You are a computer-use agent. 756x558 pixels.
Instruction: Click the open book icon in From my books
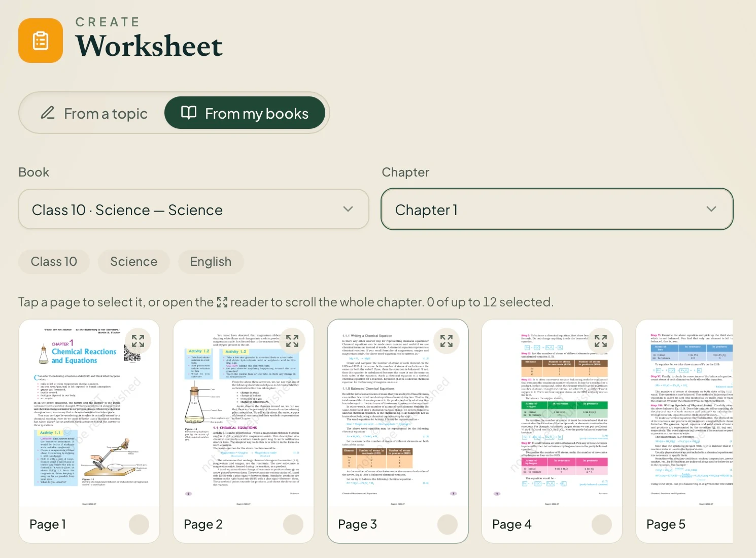tap(189, 113)
